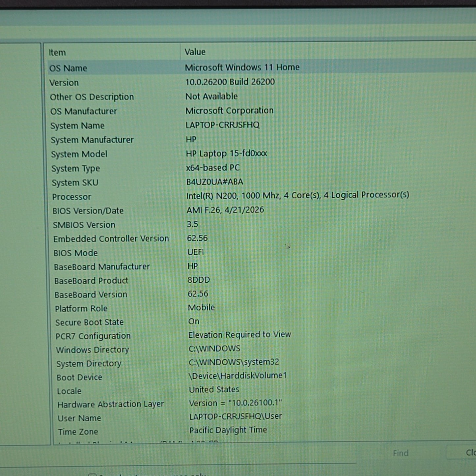Select the "SMBIOS Version" item
The image size is (476, 476).
point(84,225)
